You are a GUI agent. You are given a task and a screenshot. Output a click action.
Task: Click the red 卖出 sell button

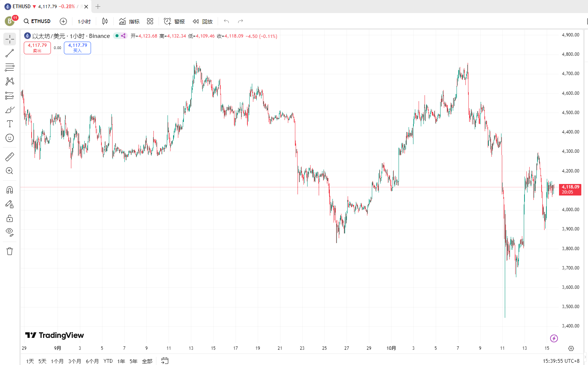[x=37, y=48]
